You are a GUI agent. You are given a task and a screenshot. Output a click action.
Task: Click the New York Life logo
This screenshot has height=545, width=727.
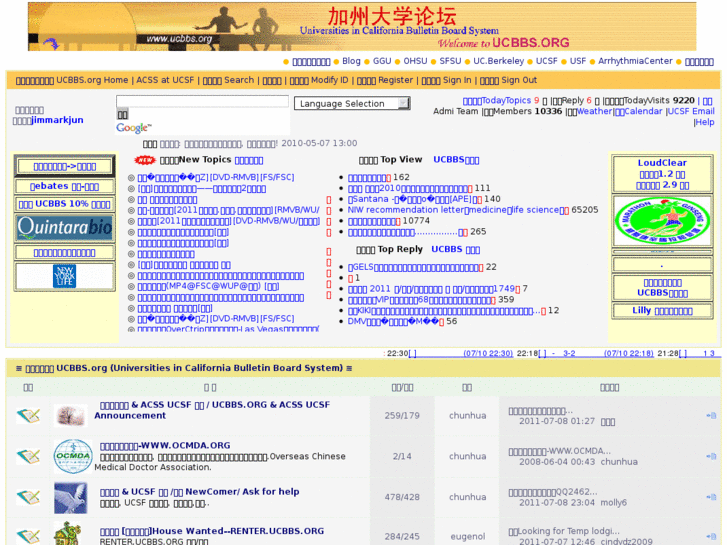click(x=64, y=276)
